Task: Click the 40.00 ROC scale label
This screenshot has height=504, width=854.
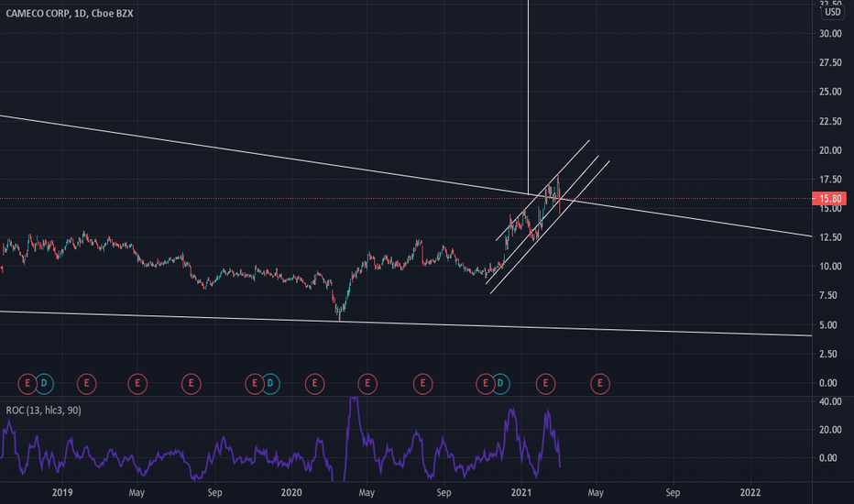Action: pyautogui.click(x=830, y=401)
